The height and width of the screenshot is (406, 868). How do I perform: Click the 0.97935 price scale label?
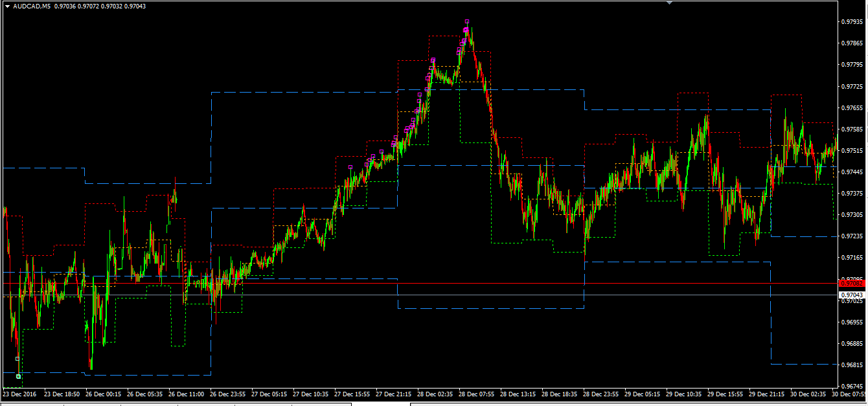[851, 22]
